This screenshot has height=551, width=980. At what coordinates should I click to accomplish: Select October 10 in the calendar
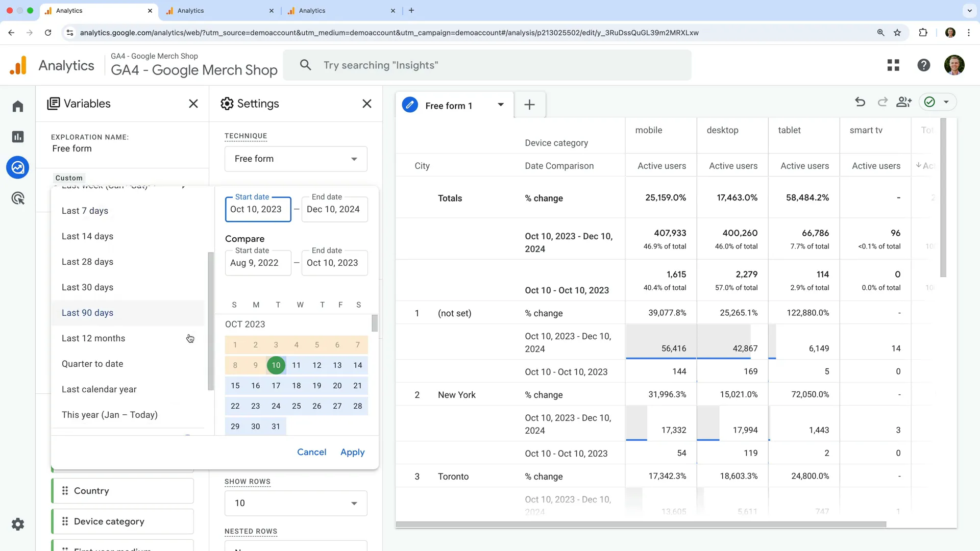point(276,365)
